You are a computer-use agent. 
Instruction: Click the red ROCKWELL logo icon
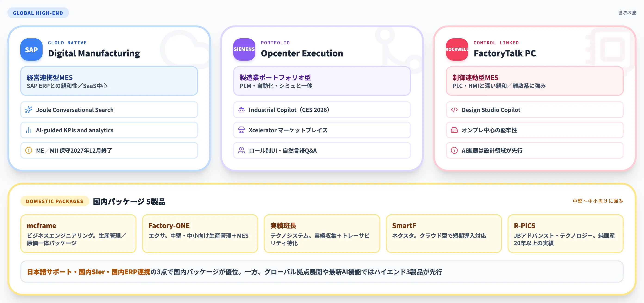pos(457,49)
